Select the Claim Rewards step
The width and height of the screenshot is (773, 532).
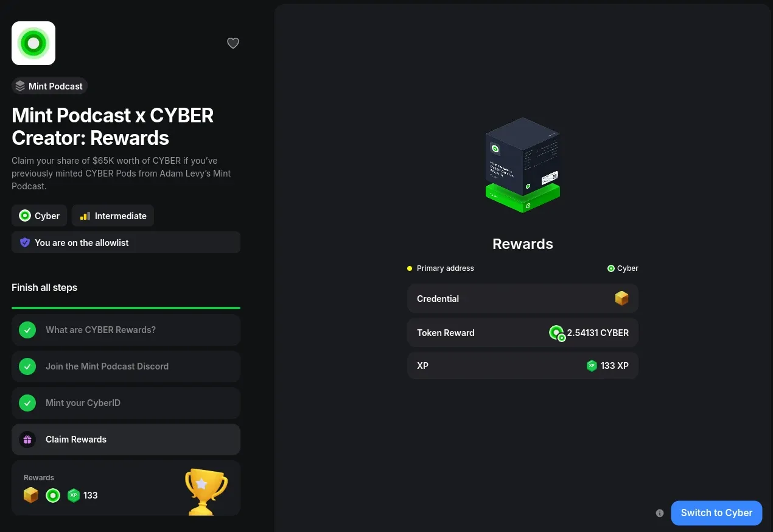126,439
